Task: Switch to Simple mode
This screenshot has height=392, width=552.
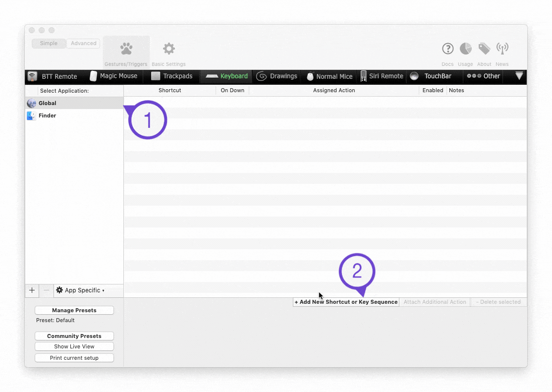Action: point(49,43)
